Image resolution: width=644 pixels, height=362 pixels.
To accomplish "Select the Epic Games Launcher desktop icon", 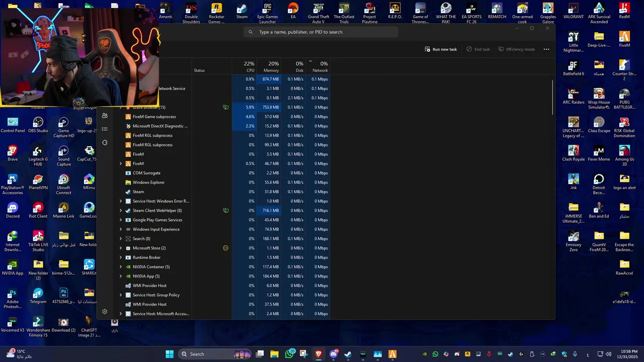I will (x=268, y=13).
